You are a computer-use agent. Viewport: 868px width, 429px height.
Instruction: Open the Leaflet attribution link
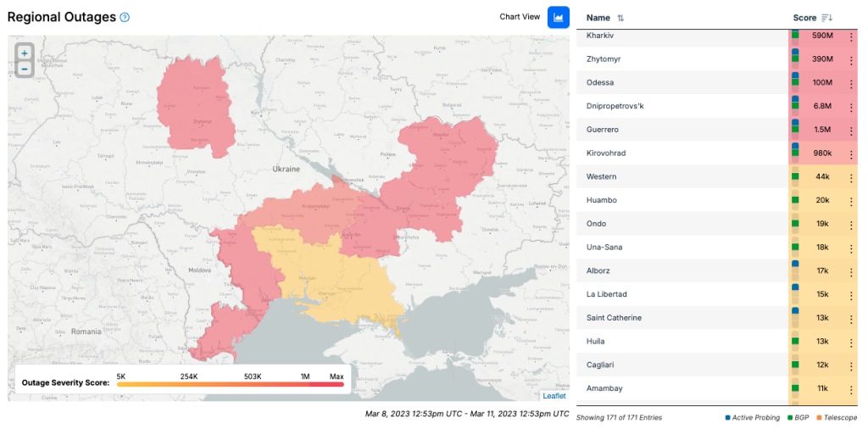pos(554,396)
